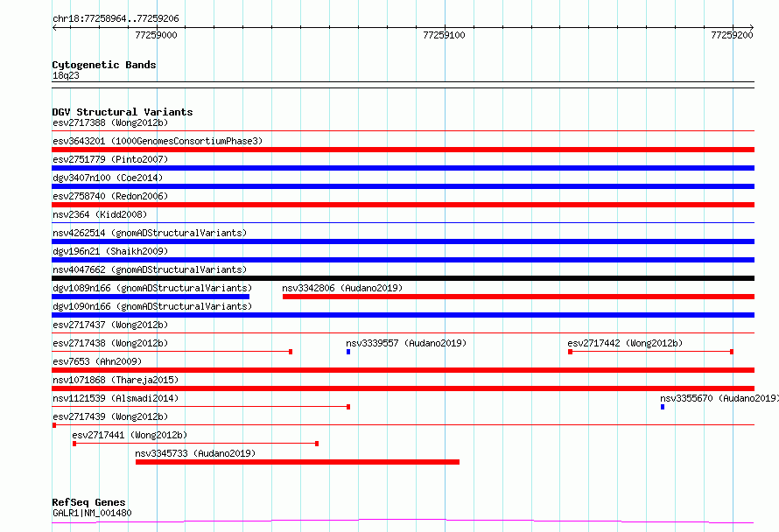Open nsv3342806 (Audano2019) variant label
Image resolution: width=779 pixels, height=532 pixels.
point(342,288)
